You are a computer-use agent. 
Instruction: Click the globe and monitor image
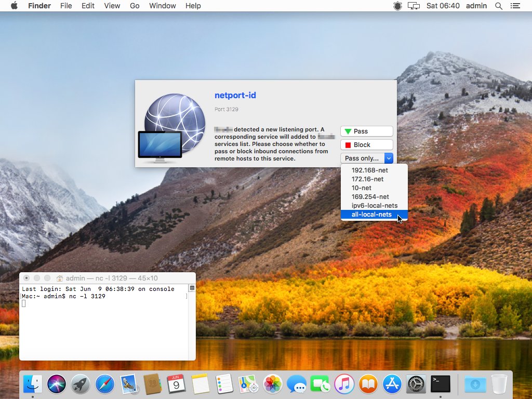[x=172, y=128]
